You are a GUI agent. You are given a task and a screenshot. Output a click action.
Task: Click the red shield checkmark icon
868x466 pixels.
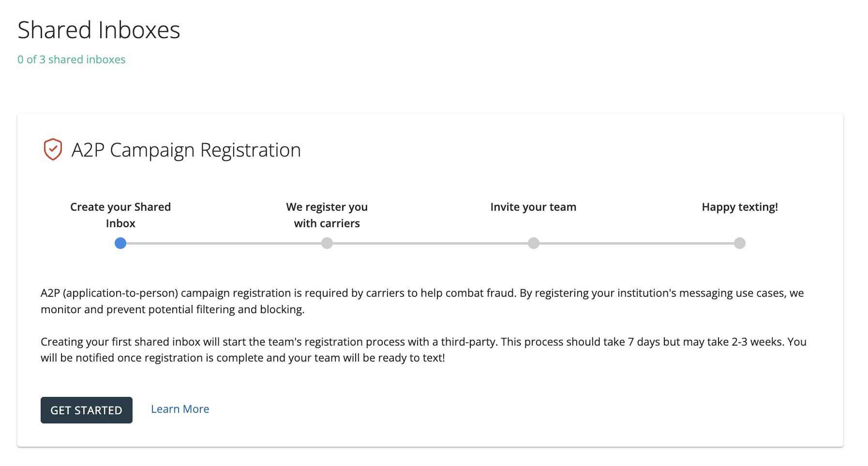(x=53, y=149)
